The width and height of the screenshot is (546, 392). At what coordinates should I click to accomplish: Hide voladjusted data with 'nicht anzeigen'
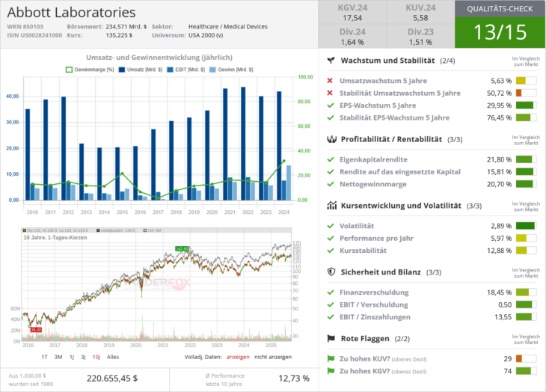click(x=274, y=357)
